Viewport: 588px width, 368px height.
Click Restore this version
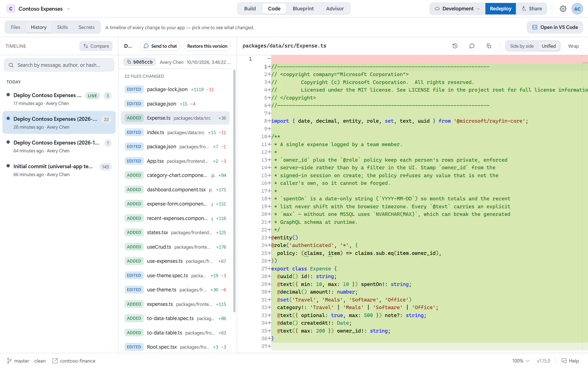point(207,46)
